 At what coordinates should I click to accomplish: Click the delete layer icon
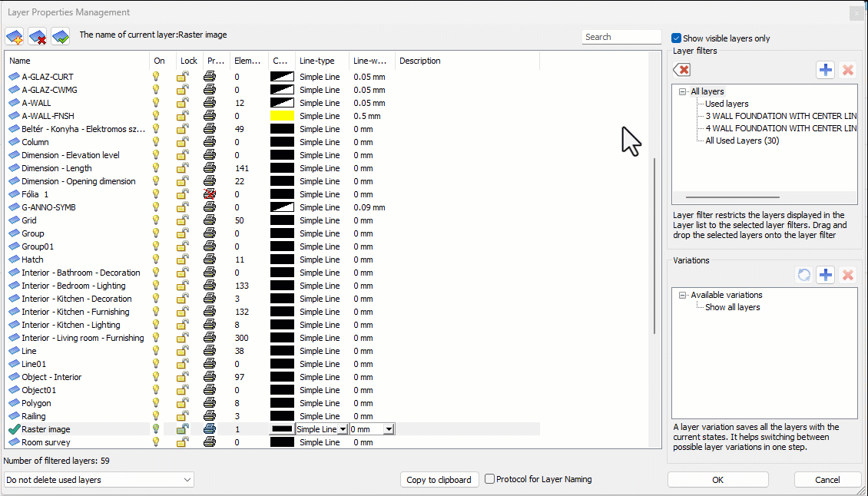[x=38, y=37]
